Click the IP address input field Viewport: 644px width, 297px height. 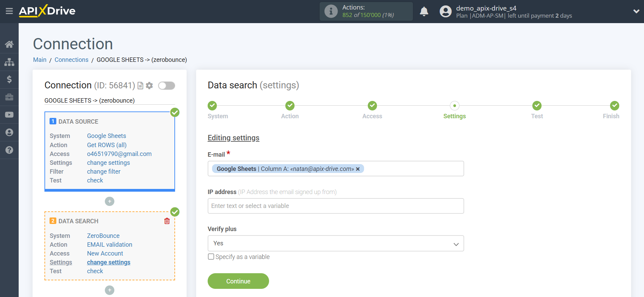pos(336,206)
